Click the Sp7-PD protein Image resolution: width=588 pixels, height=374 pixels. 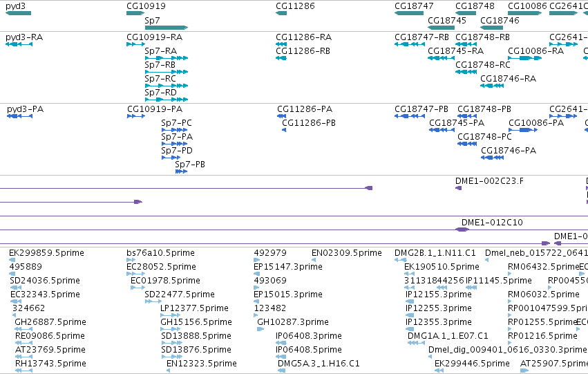[x=171, y=158]
